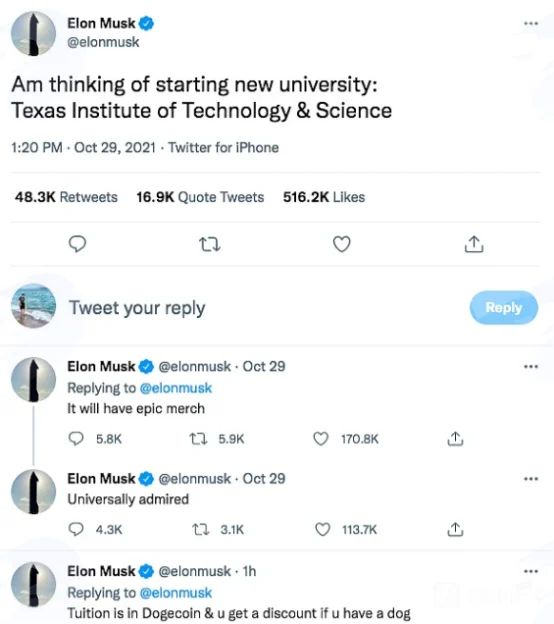Screen dimensions: 554x624
Task: Open the 516.2K Likes list
Action: 324,197
